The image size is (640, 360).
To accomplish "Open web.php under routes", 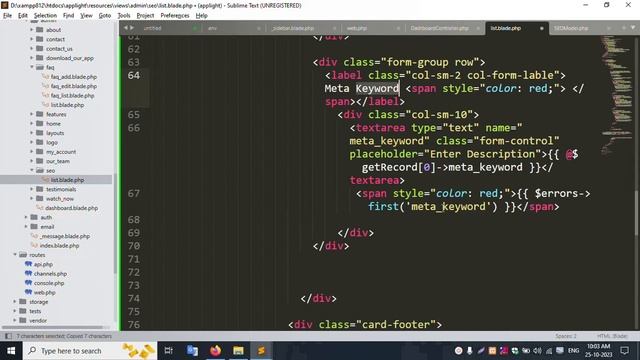I will pyautogui.click(x=44, y=292).
